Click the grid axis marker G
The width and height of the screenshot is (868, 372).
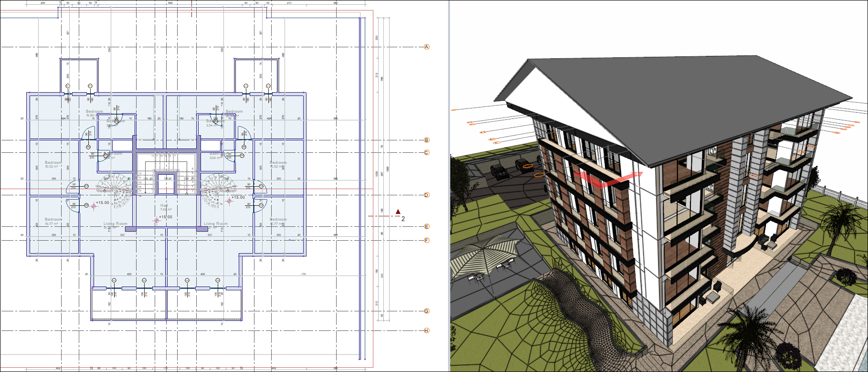427,311
